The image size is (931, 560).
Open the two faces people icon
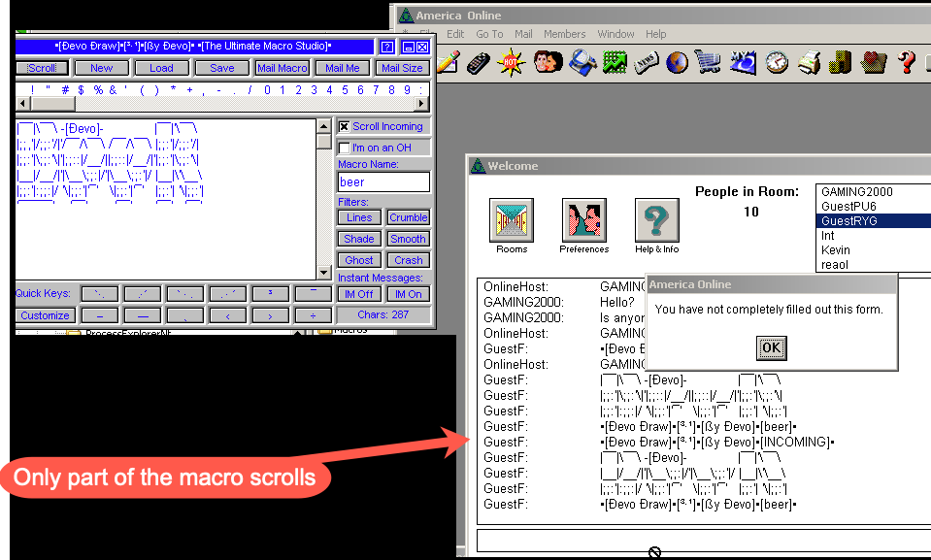coord(548,62)
